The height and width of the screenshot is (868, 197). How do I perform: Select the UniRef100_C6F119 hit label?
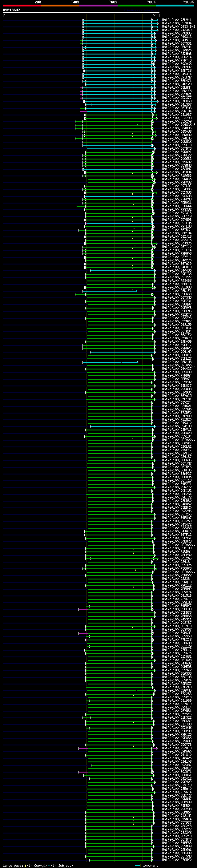click(x=177, y=216)
